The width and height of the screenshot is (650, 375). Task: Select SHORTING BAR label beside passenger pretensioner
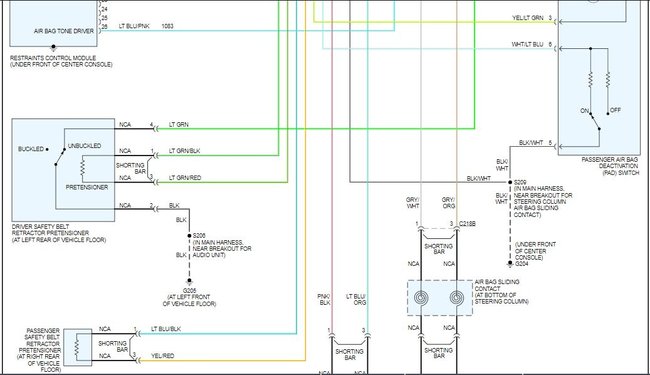(113, 346)
